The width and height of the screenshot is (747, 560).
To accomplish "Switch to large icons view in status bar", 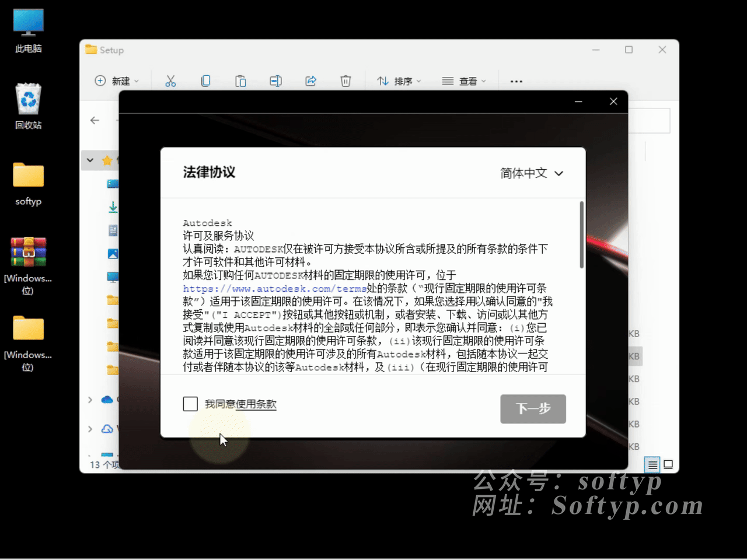I will coord(668,464).
